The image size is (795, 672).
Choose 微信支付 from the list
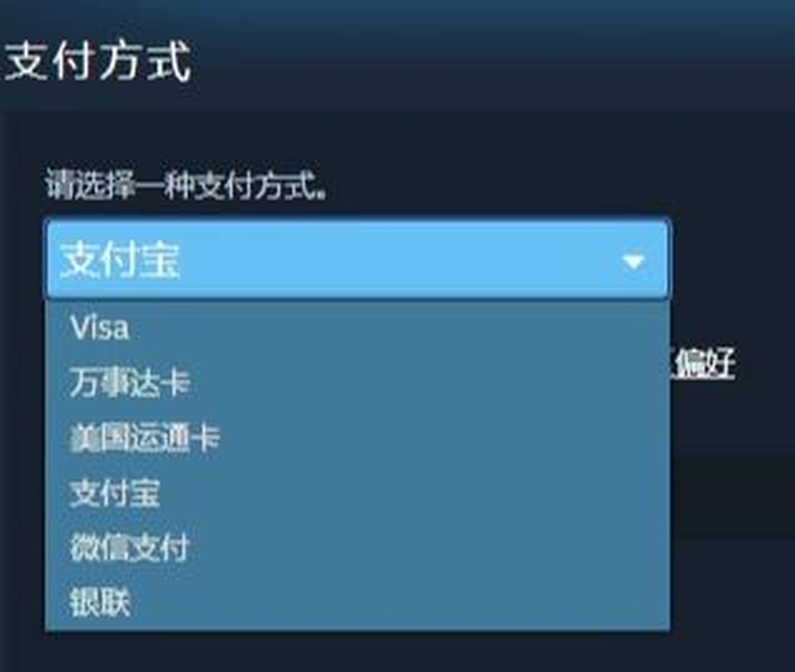357,547
